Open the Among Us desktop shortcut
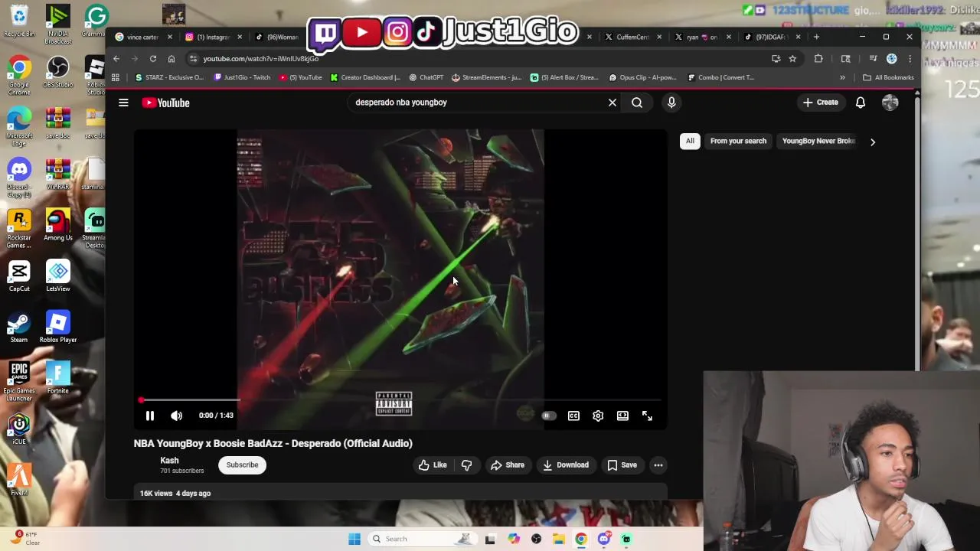Screen dimensions: 980x551 click(58, 226)
